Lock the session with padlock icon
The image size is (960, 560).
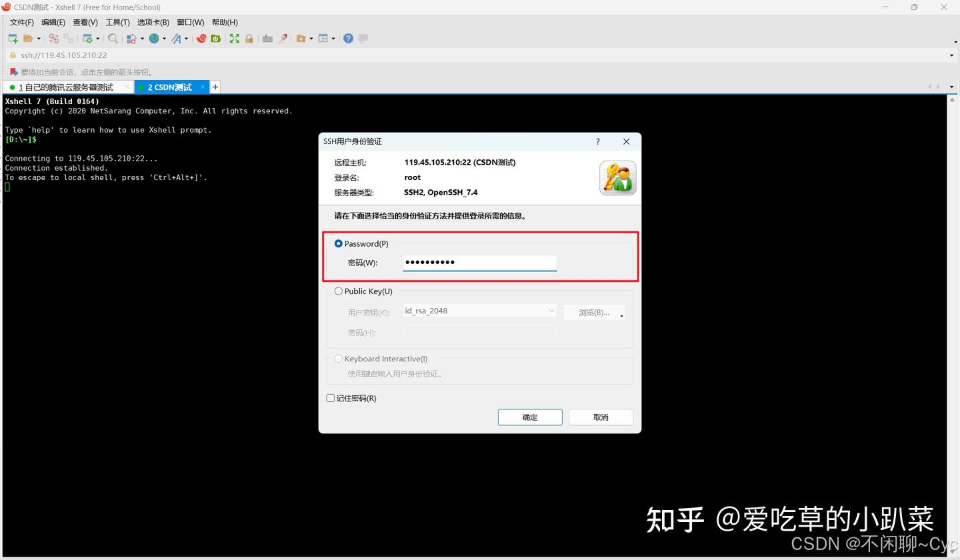(249, 38)
